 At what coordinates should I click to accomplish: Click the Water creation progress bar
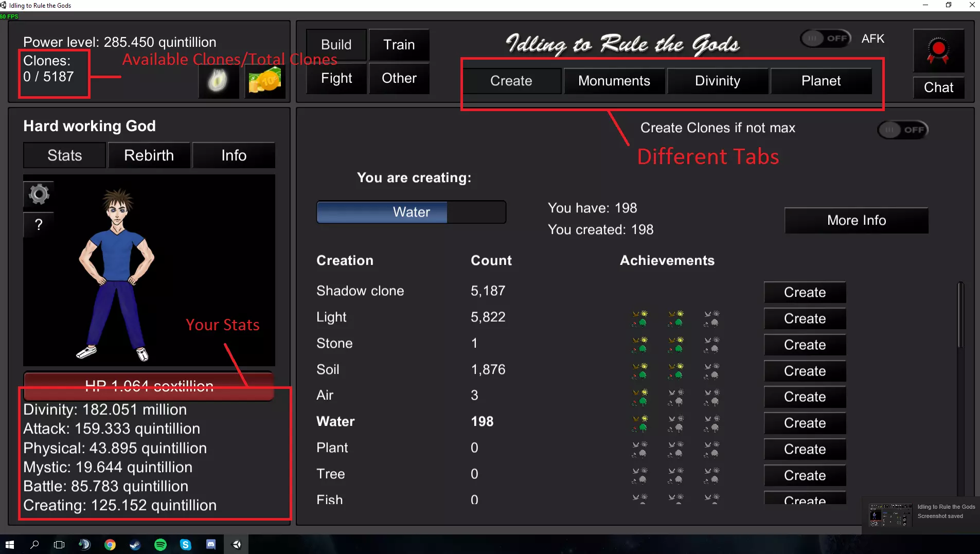point(412,212)
